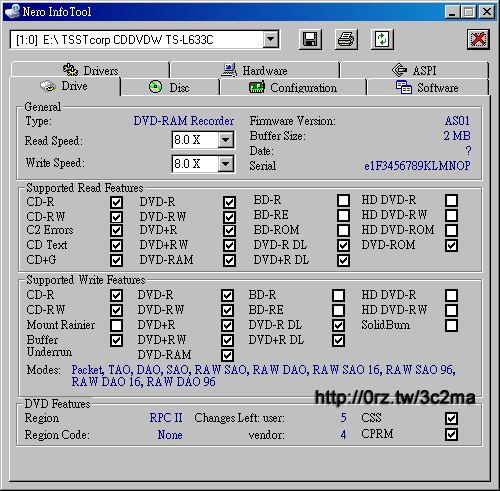The image size is (500, 491).
Task: Minimize the Nero InfoTool window
Action: [x=452, y=12]
